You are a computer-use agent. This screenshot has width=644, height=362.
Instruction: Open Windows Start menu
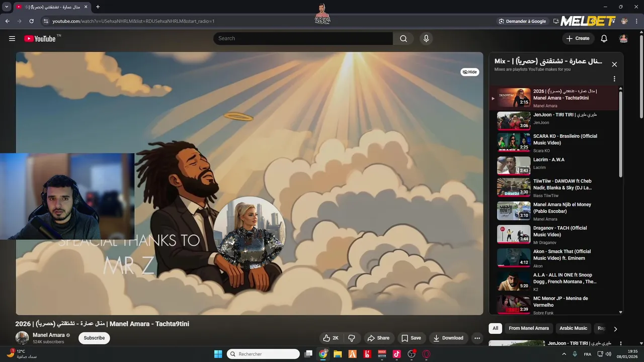point(218,354)
